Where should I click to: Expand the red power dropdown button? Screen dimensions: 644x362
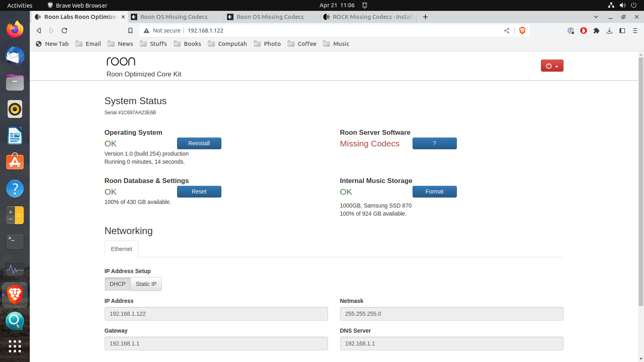tap(552, 66)
